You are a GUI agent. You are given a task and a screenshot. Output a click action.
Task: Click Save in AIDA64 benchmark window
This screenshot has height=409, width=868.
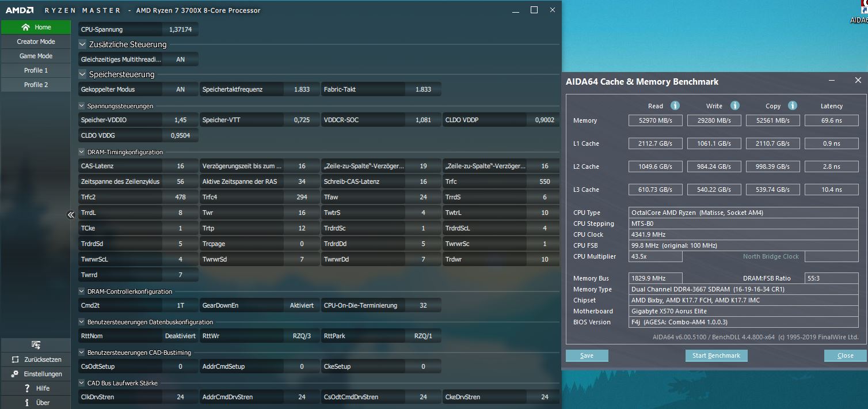tap(587, 355)
